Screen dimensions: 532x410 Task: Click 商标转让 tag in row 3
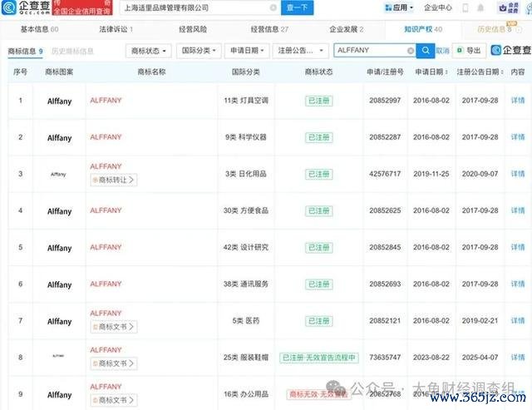coord(114,180)
